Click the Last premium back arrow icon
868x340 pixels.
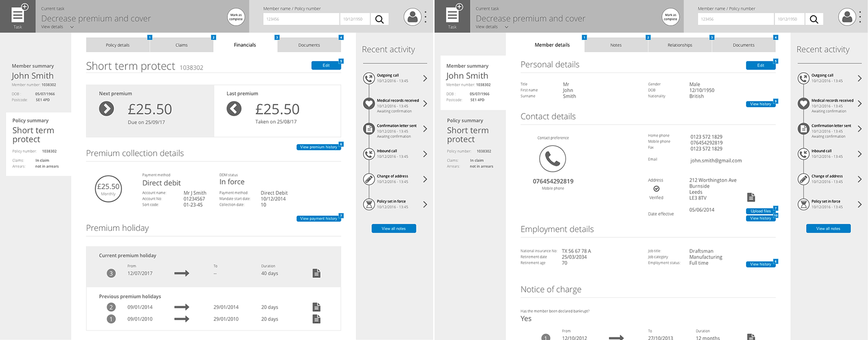tap(234, 109)
